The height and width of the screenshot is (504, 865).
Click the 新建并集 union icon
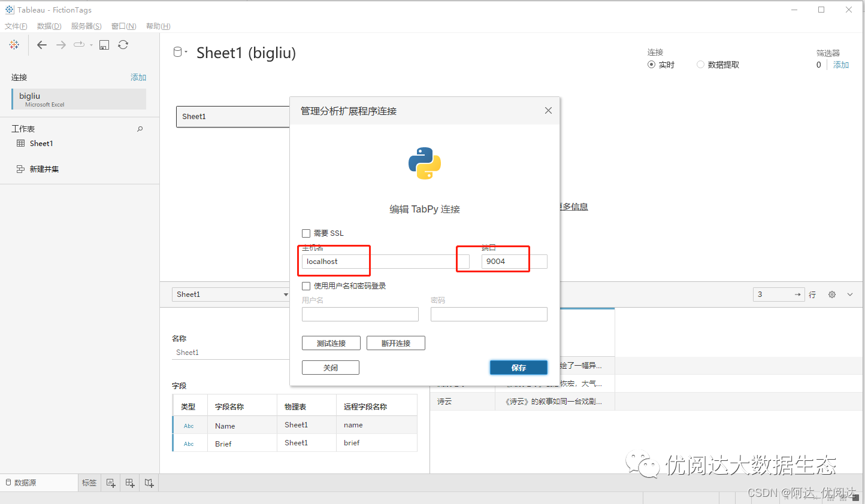click(20, 169)
